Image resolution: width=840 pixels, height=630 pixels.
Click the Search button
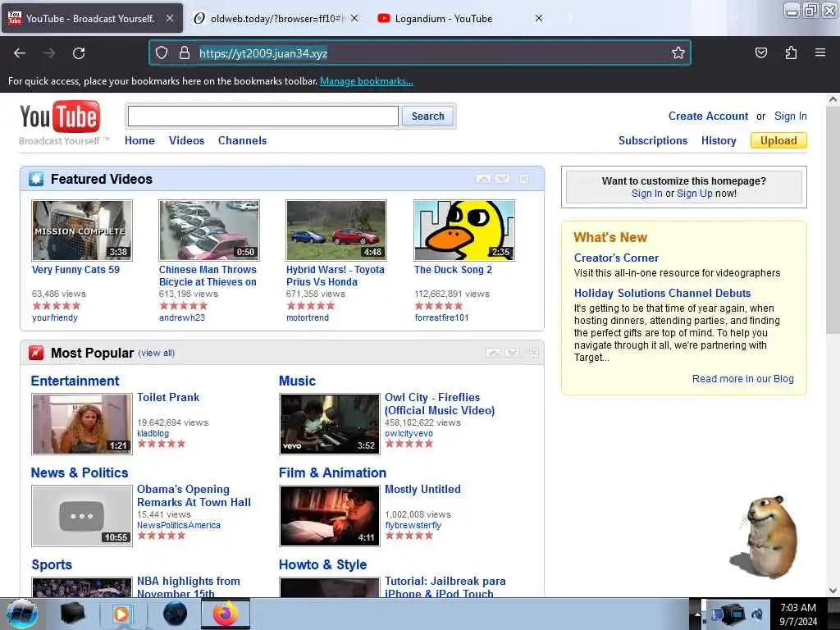coord(427,116)
